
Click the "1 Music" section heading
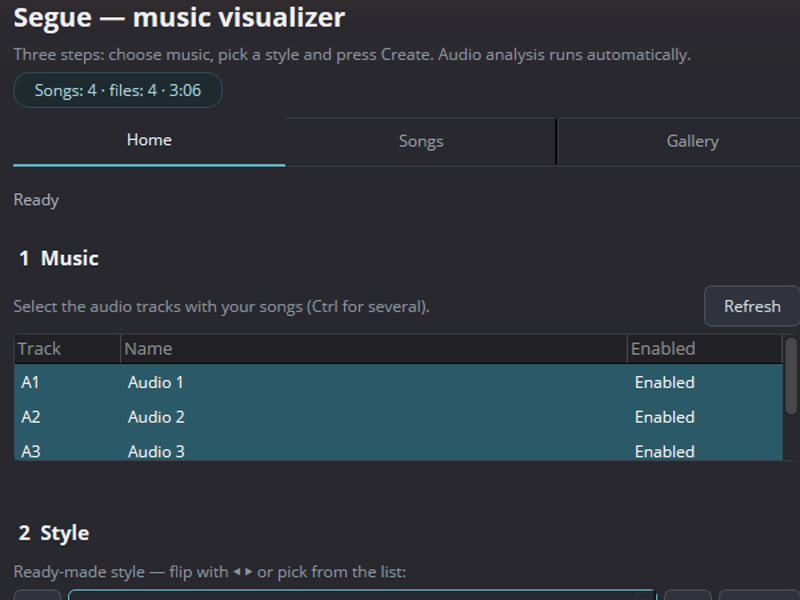tap(59, 258)
